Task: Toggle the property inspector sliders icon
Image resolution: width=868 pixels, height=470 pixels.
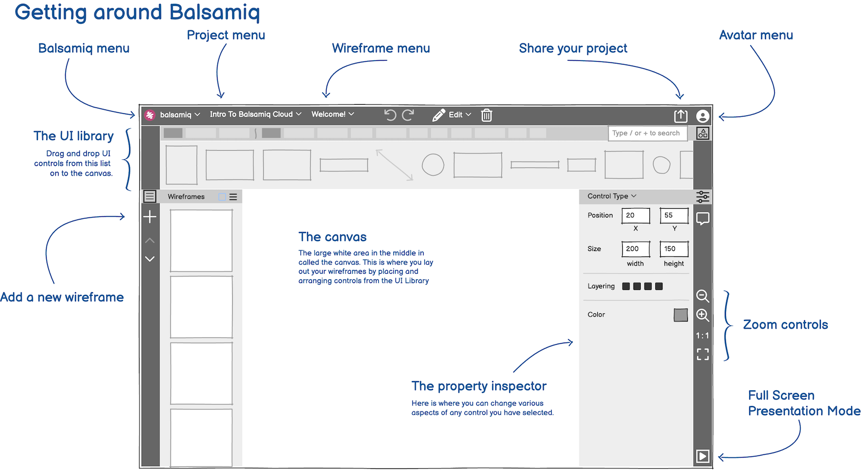Action: 703,197
